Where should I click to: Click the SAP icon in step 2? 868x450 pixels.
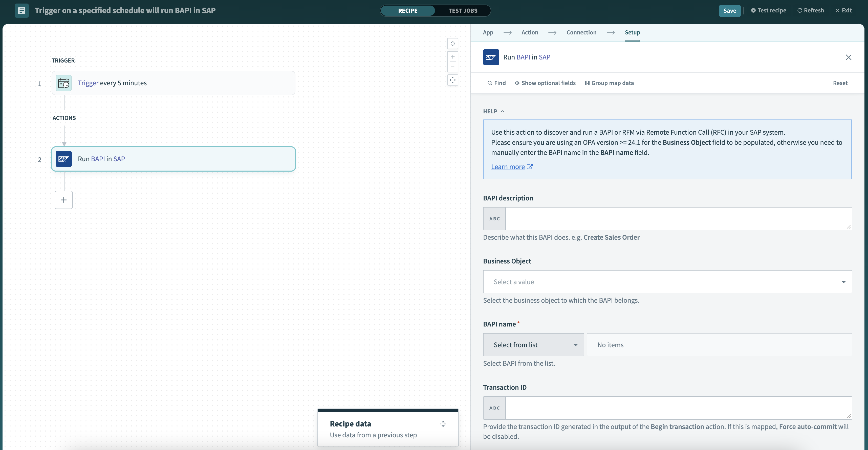64,159
